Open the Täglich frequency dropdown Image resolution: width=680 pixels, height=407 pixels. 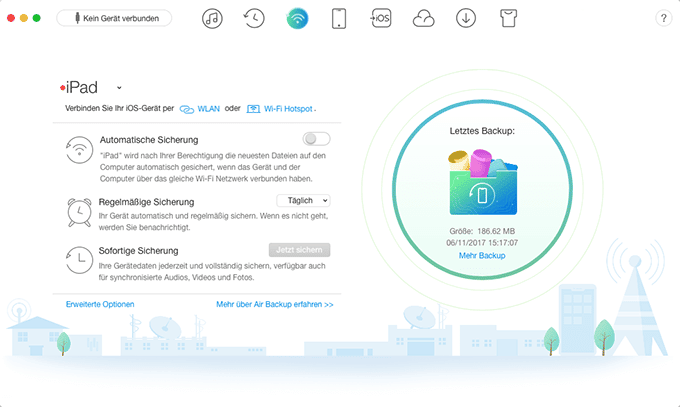(304, 200)
